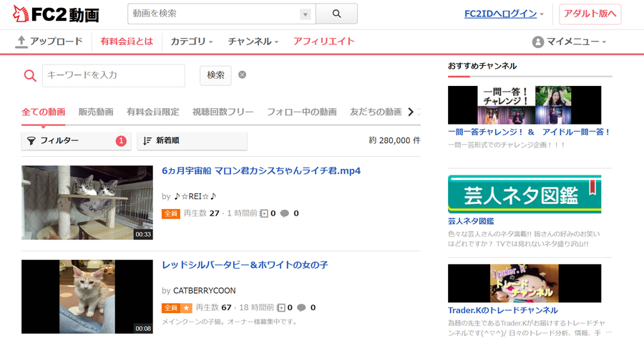Viewport: 644px width, 341px height.
Task: Click the FC2動画 logo
Action: click(57, 14)
